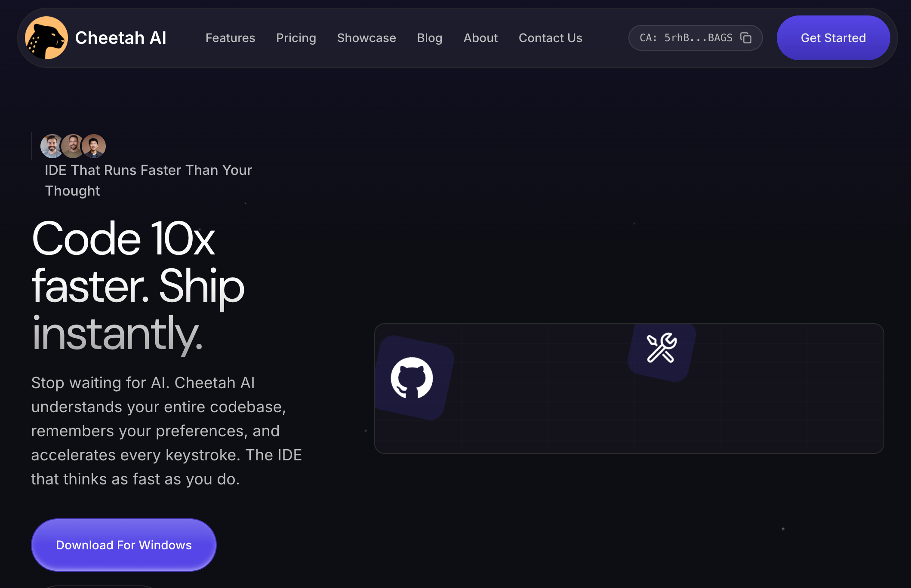The height and width of the screenshot is (588, 911).
Task: Open the Showcase nav link
Action: point(366,38)
